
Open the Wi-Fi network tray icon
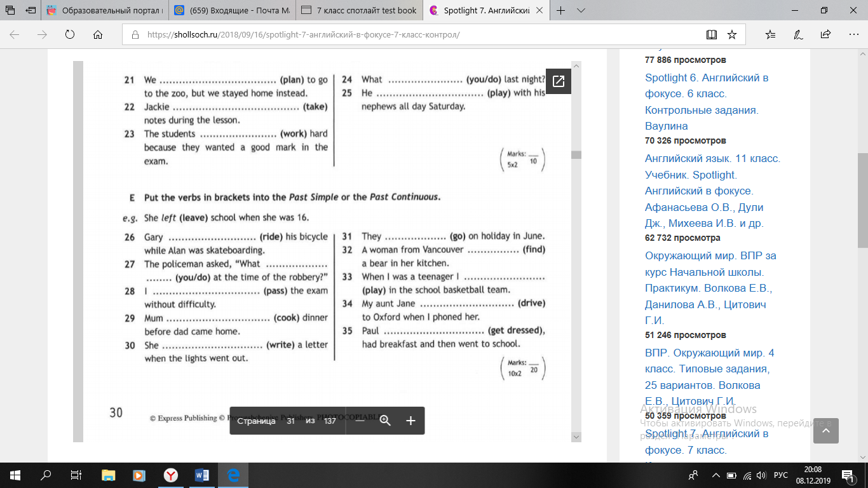tap(747, 475)
